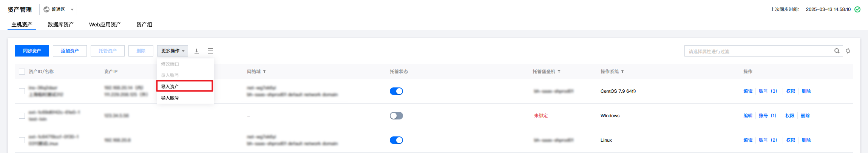Click the search magnifier icon

(x=837, y=51)
